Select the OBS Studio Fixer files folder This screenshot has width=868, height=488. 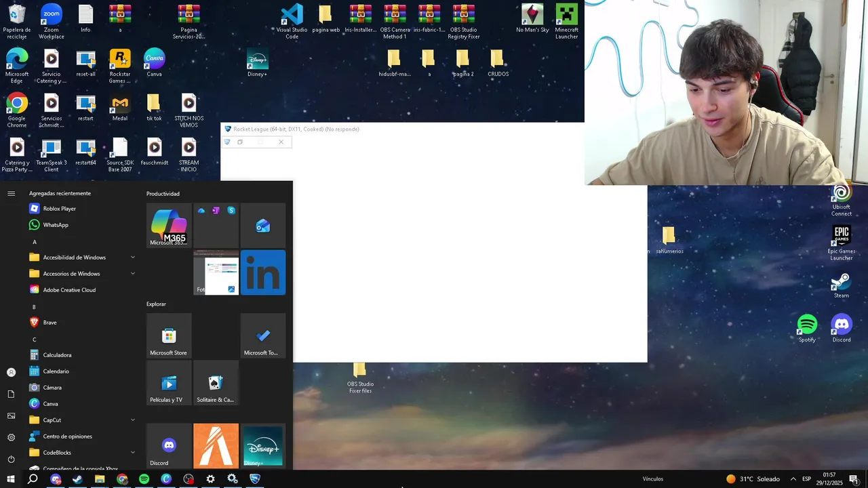(360, 378)
